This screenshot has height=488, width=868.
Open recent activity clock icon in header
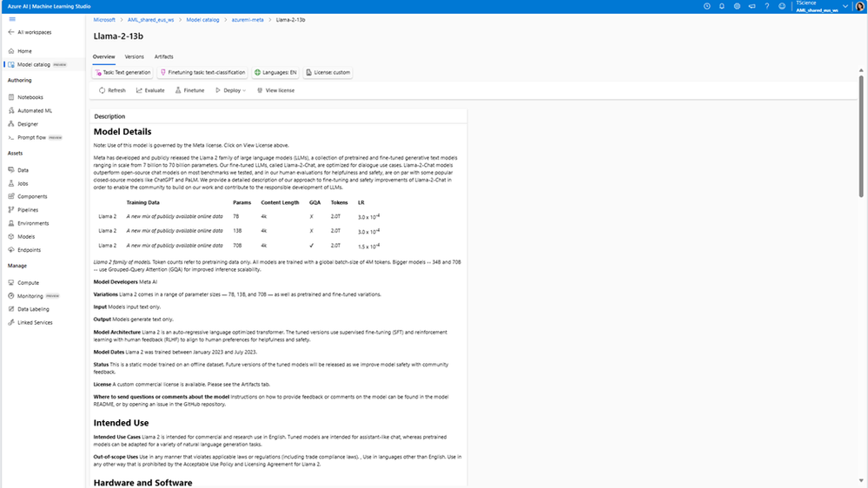click(707, 6)
